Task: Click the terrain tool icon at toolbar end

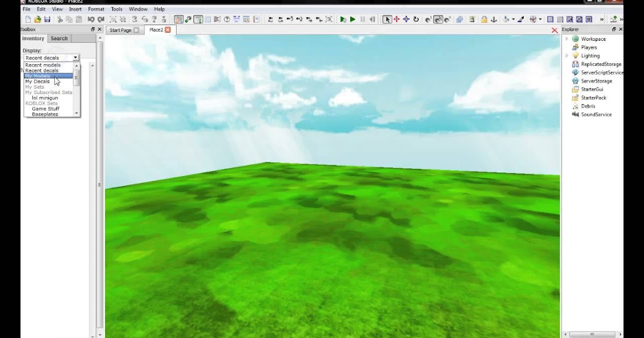Action: coord(613,19)
